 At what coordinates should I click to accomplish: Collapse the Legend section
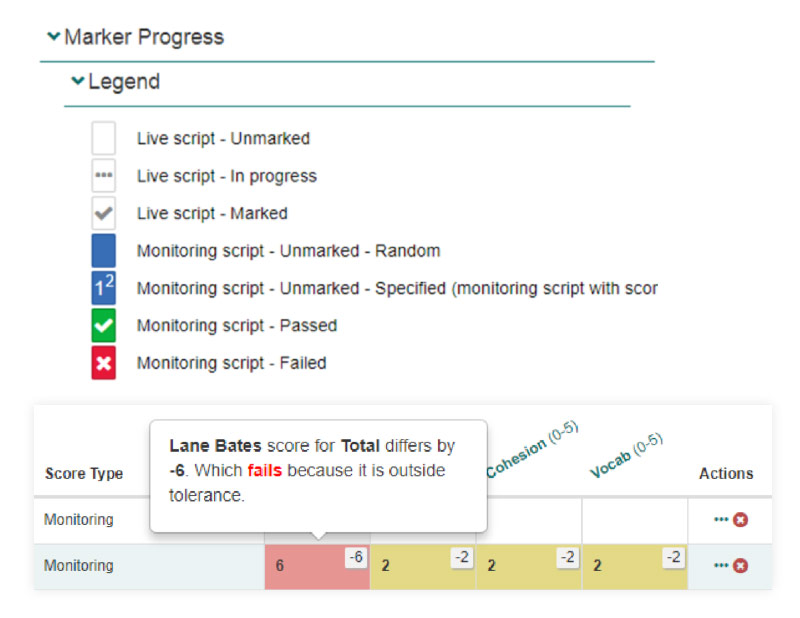[78, 82]
